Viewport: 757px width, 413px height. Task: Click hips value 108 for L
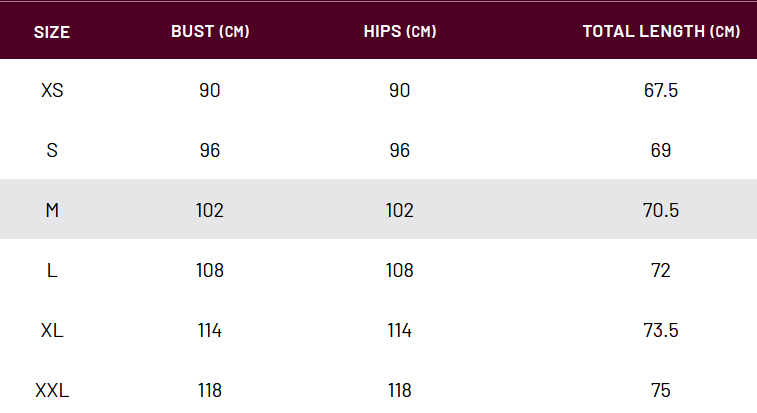coord(400,270)
